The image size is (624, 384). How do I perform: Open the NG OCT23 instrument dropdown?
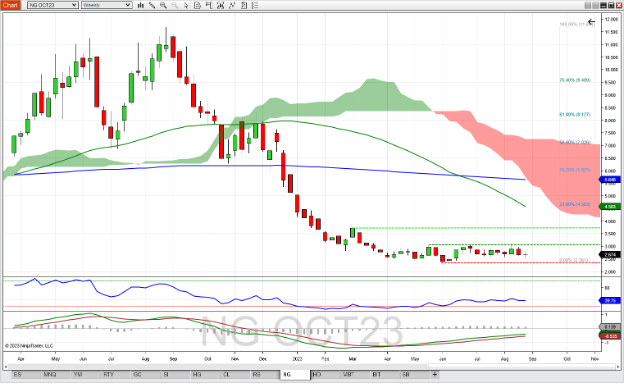(x=53, y=5)
